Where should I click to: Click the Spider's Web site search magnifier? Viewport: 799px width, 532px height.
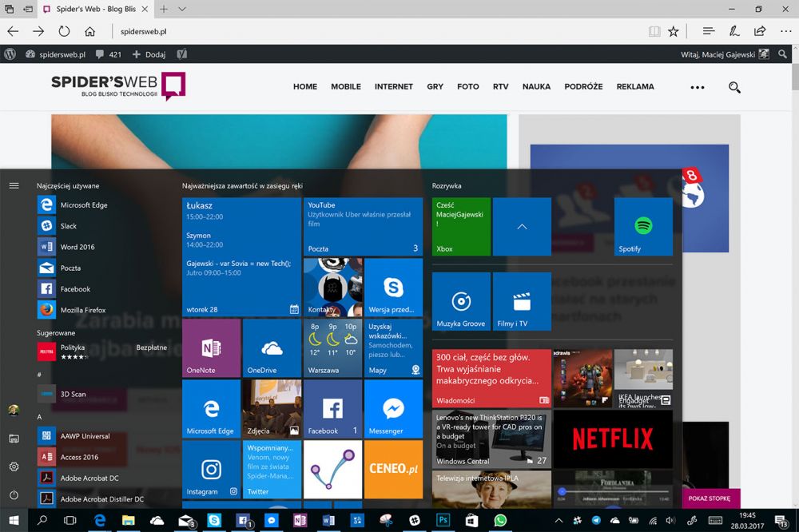click(x=734, y=87)
